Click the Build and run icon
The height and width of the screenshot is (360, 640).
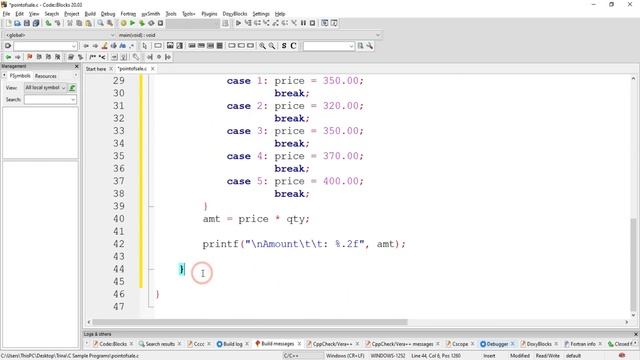click(142, 23)
